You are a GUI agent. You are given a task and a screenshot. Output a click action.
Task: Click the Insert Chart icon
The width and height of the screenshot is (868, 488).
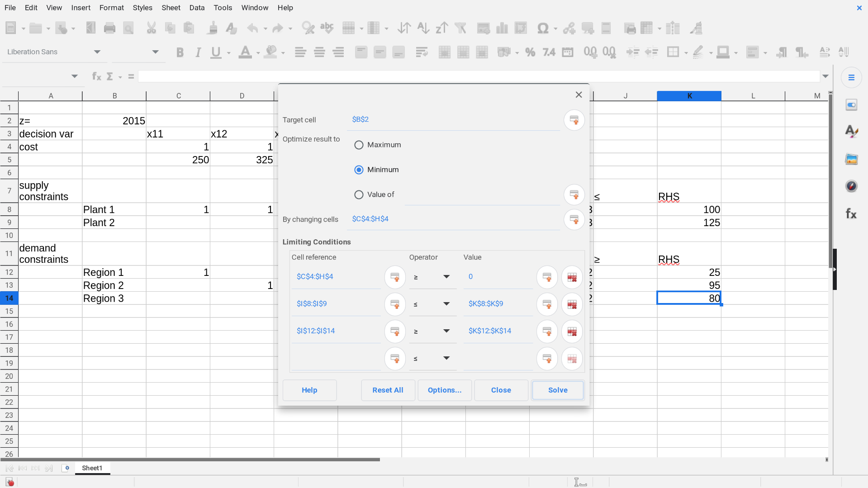click(x=502, y=28)
